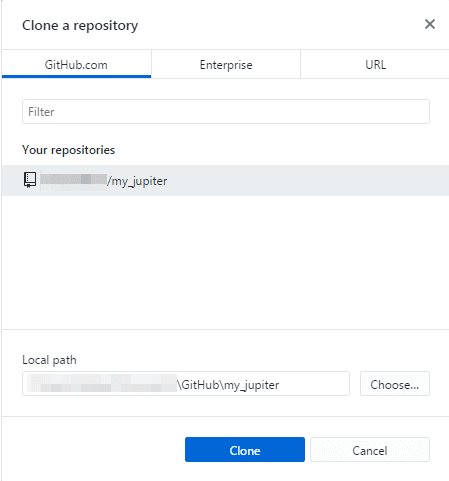Cancel the clone dialog
The height and width of the screenshot is (481, 449).
click(370, 450)
